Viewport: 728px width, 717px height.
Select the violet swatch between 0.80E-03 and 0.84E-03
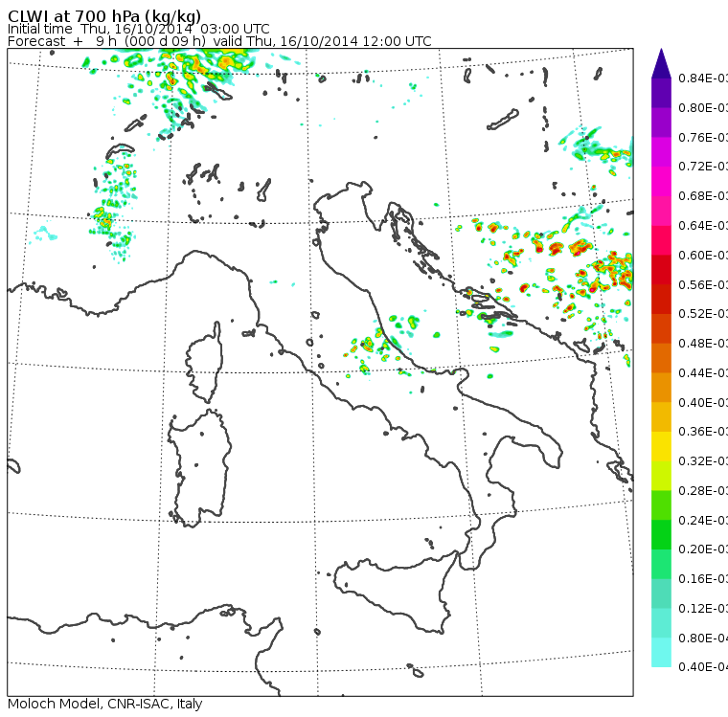pos(661,93)
